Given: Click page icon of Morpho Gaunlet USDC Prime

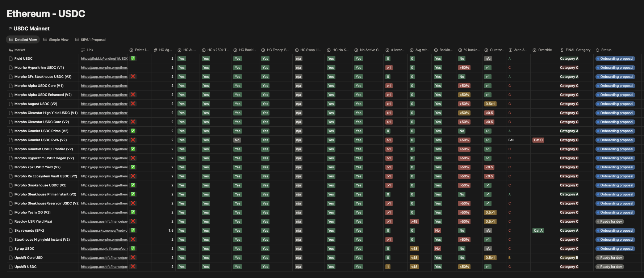Looking at the screenshot, I should [11, 131].
